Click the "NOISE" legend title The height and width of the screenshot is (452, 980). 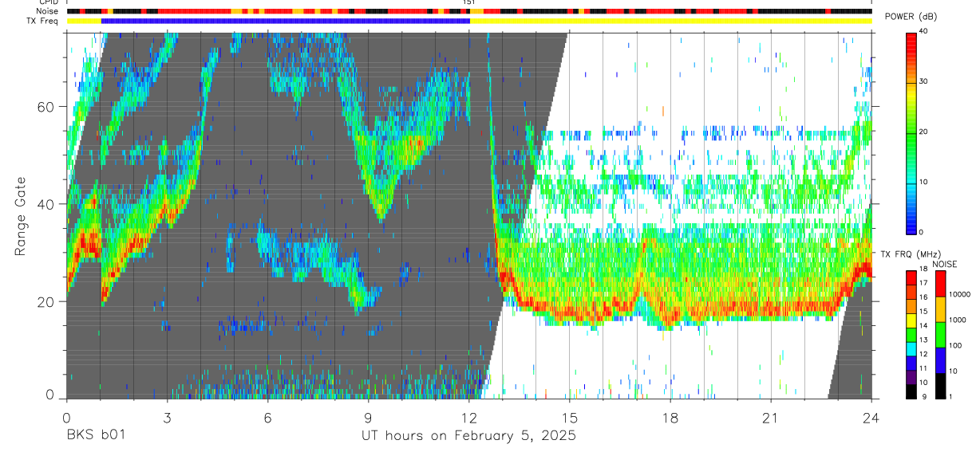pyautogui.click(x=944, y=265)
